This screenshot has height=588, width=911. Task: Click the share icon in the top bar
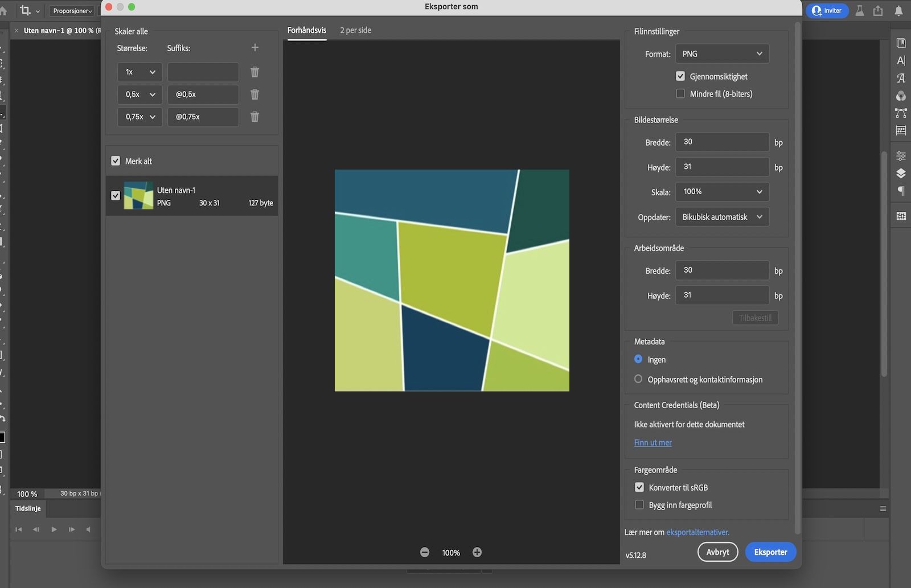[x=878, y=11]
